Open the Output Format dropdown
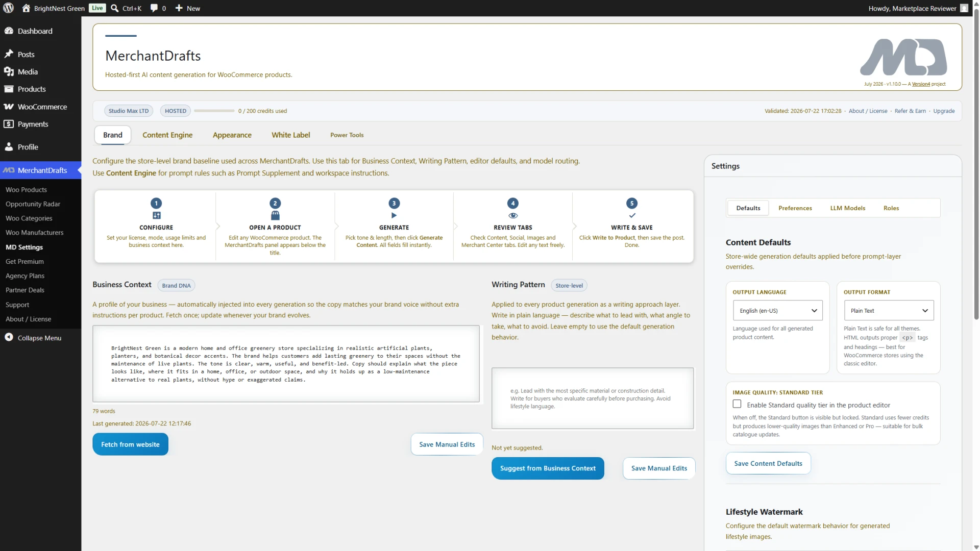The height and width of the screenshot is (551, 980). point(888,310)
